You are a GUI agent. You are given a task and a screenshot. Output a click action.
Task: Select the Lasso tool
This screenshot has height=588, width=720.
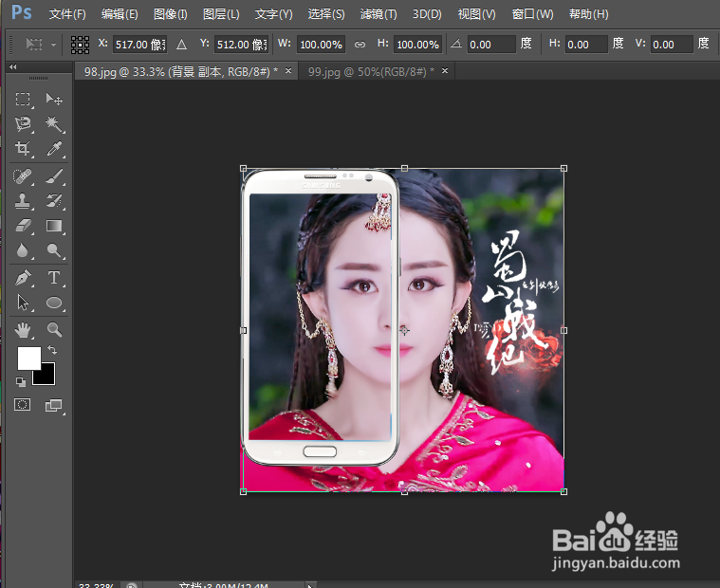pyautogui.click(x=23, y=124)
